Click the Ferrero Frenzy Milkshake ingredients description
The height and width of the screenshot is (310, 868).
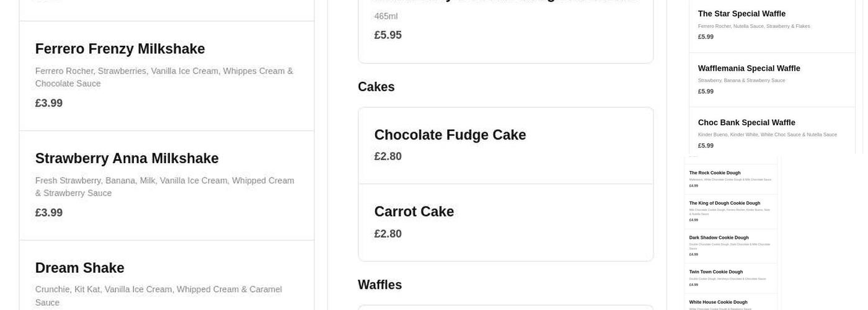[164, 77]
